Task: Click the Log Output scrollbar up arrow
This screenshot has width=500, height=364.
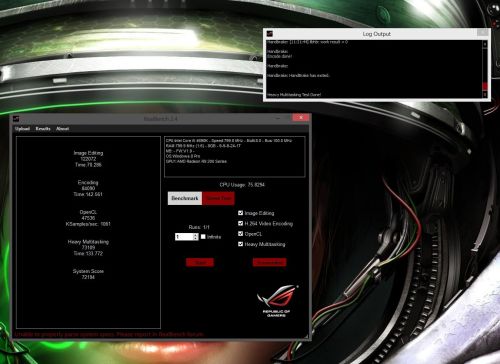Action: point(485,44)
